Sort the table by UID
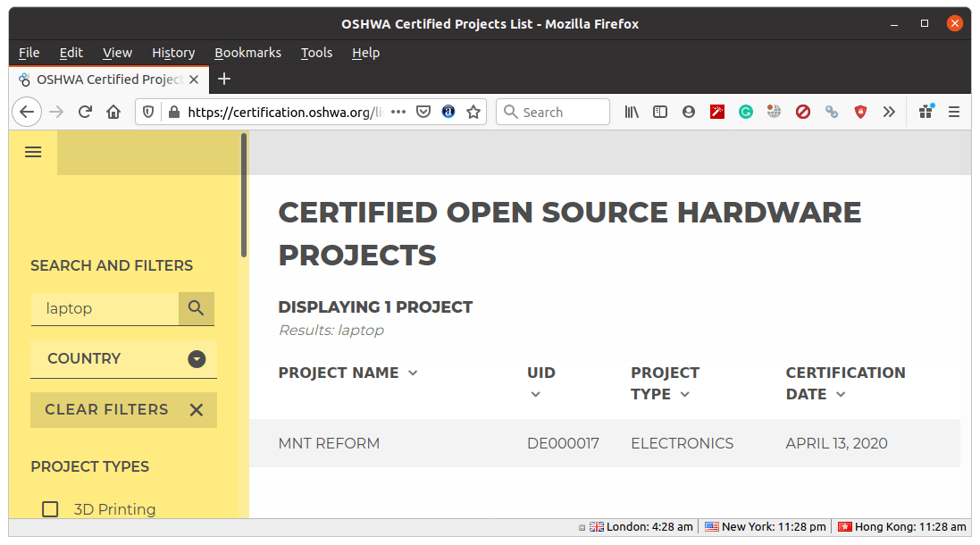The width and height of the screenshot is (980, 545). (x=535, y=394)
